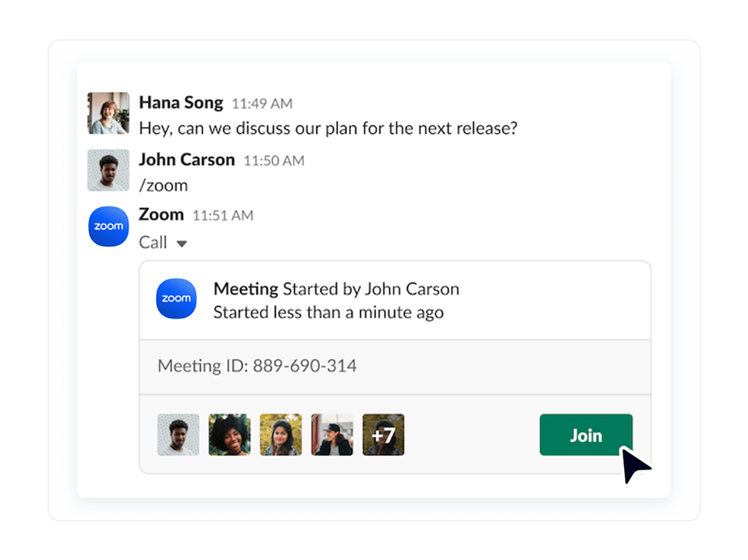The height and width of the screenshot is (560, 748).
Task: Click the Zoom logo inside the meeting card
Action: click(176, 298)
